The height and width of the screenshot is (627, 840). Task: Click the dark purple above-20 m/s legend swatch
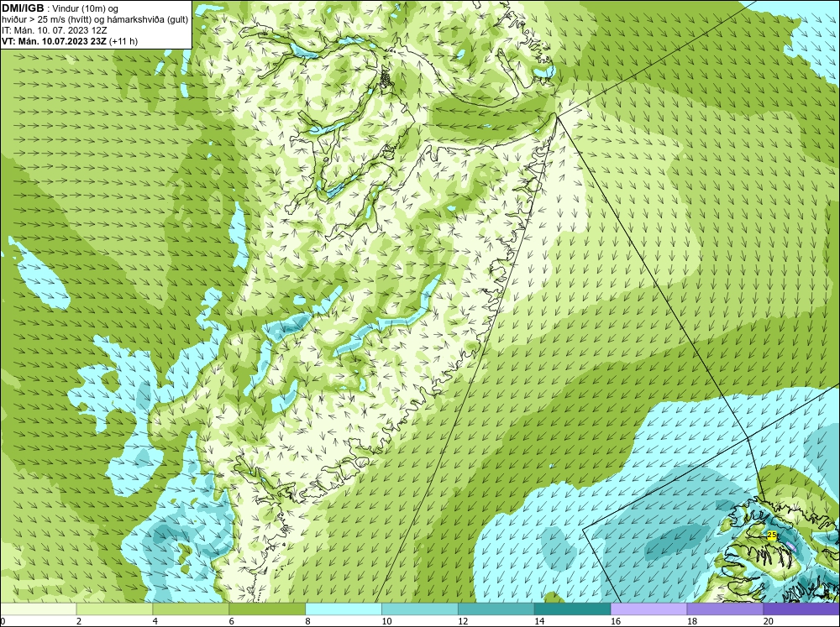pyautogui.click(x=801, y=609)
